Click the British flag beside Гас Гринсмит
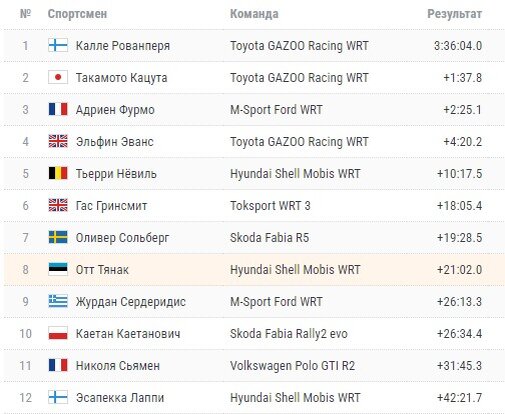The width and height of the screenshot is (505, 414). click(x=58, y=205)
